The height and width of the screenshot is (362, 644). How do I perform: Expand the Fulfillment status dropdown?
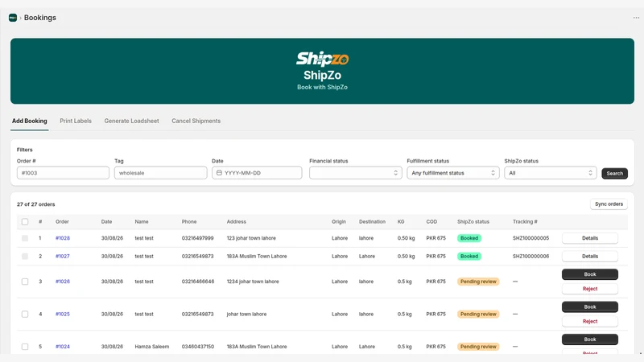453,173
